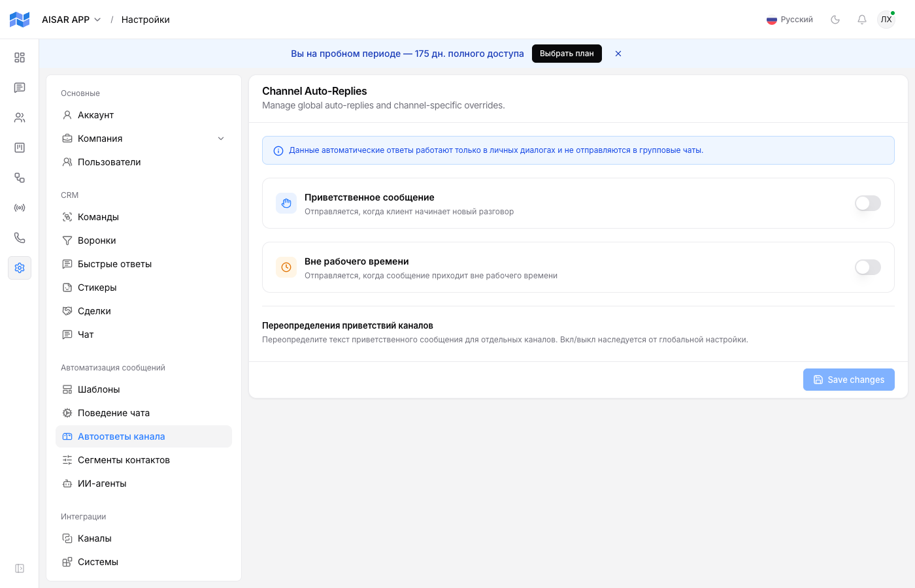Open the dashboard icon in left rail
The image size is (915, 588).
coord(20,57)
